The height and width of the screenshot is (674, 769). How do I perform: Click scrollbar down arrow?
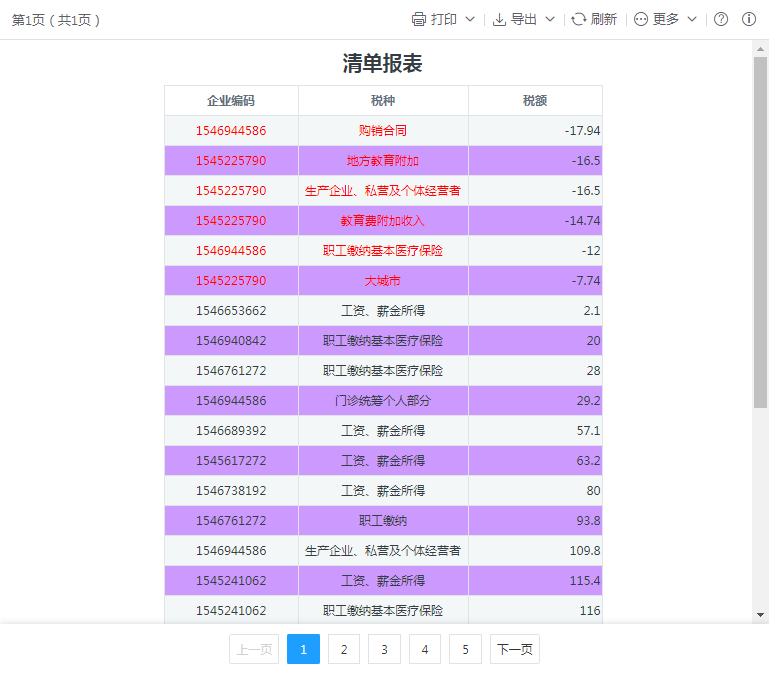[761, 614]
